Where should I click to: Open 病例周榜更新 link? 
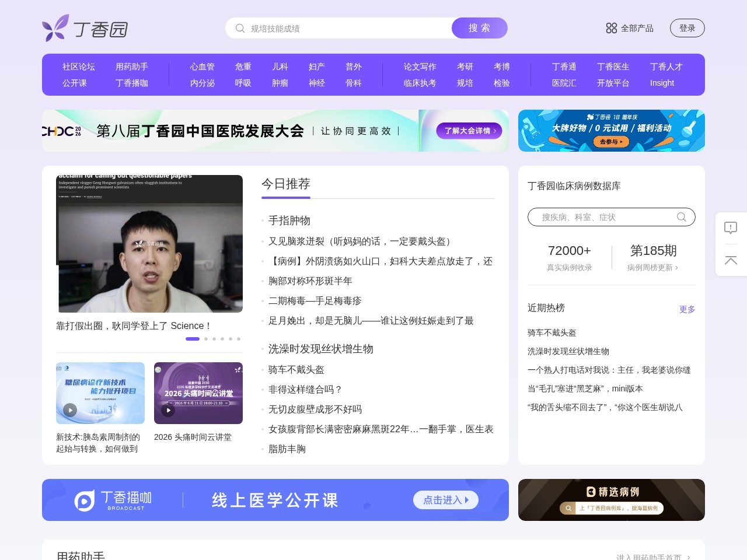coord(653,267)
